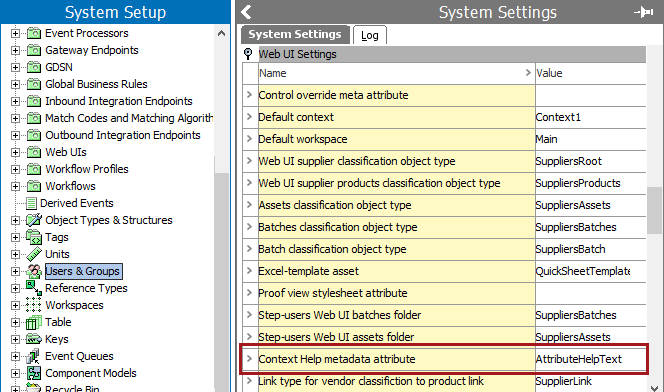The image size is (664, 392).
Task: Expand the Global Business Rules node
Action: (15, 84)
